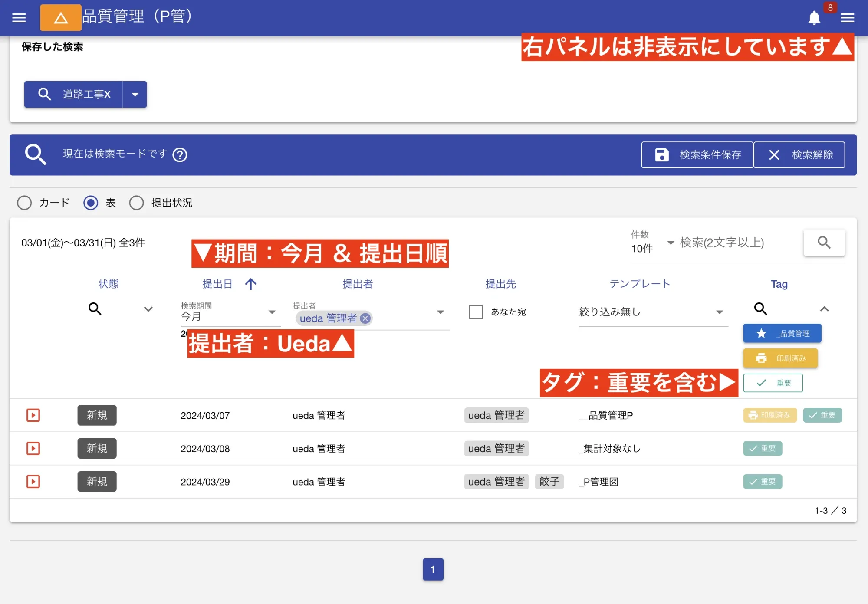Enable the あなた宛 checkbox
Screen dimensions: 868x604
click(x=475, y=312)
